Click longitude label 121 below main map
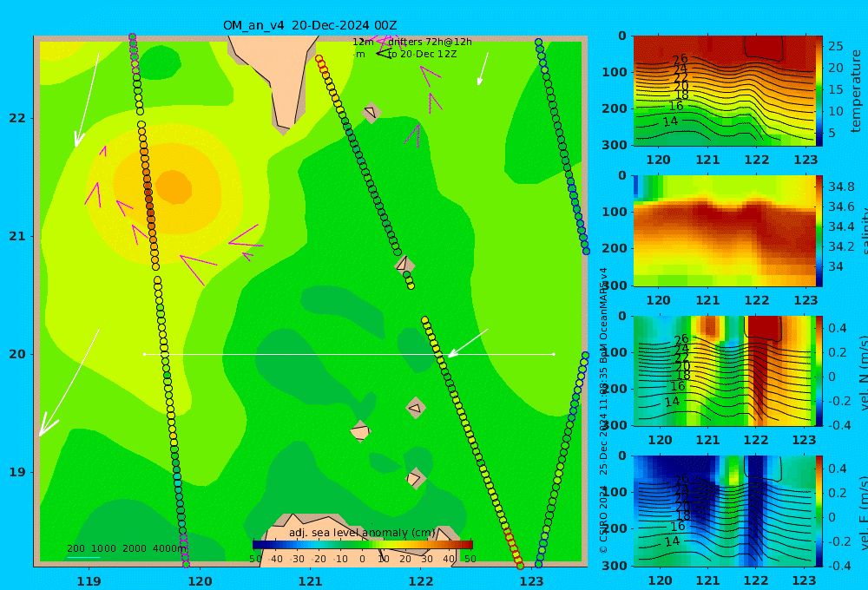868x590 pixels. 310,581
